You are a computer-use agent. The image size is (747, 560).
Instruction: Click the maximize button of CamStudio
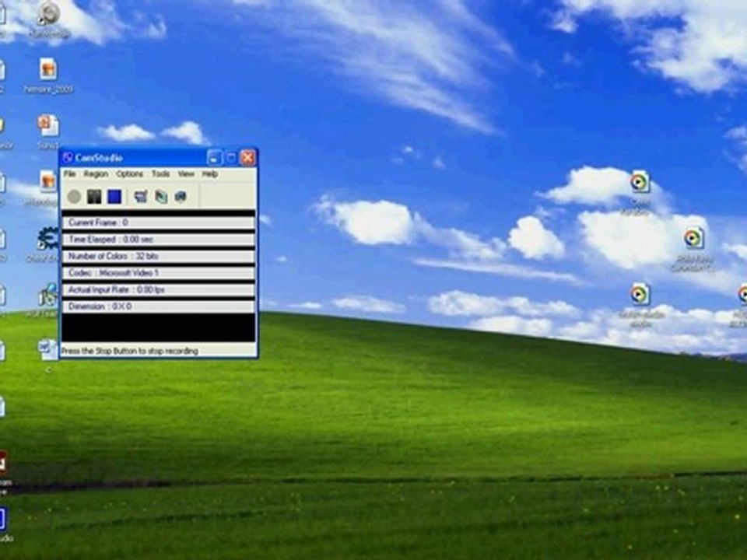click(231, 158)
